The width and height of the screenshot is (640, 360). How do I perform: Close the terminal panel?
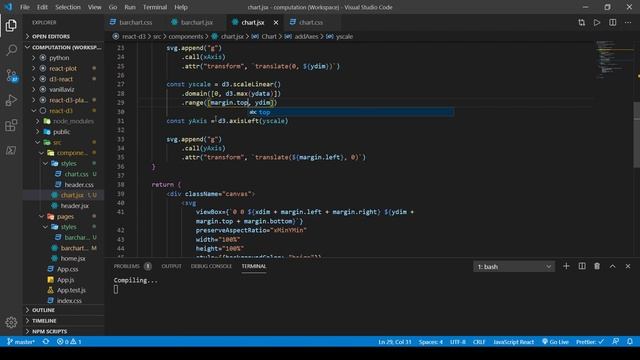(x=628, y=266)
